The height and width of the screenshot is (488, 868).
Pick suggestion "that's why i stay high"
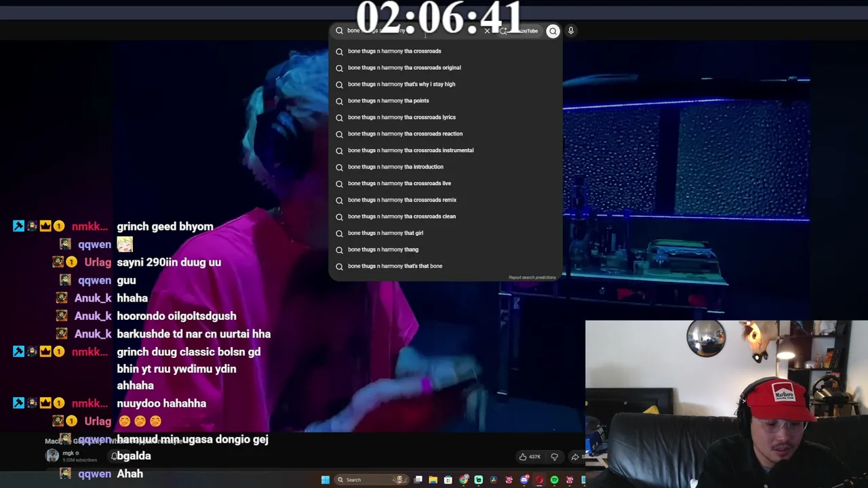446,84
